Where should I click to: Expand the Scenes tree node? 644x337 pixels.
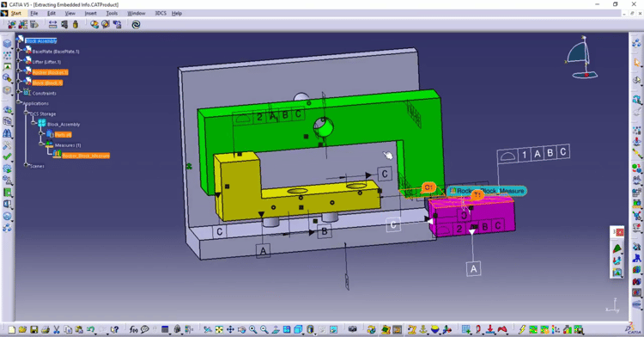(27, 165)
